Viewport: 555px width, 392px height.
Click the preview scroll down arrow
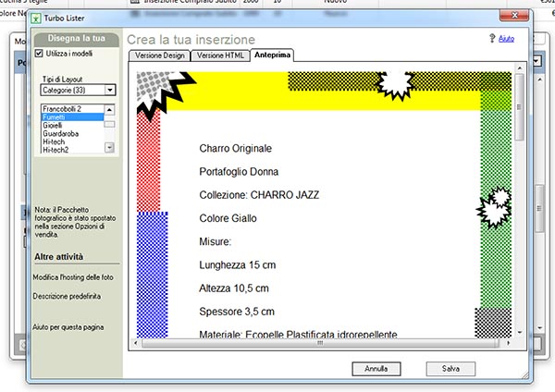point(520,332)
